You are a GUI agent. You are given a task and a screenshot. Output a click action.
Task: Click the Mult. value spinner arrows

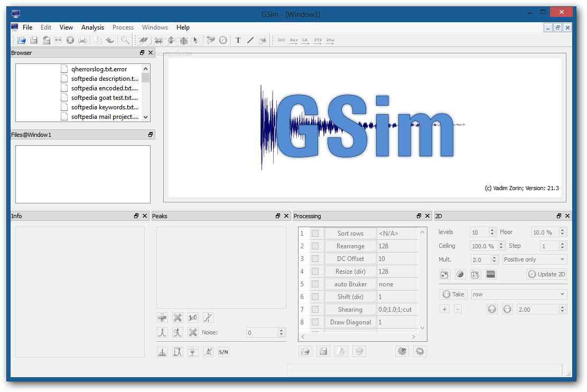pos(494,259)
